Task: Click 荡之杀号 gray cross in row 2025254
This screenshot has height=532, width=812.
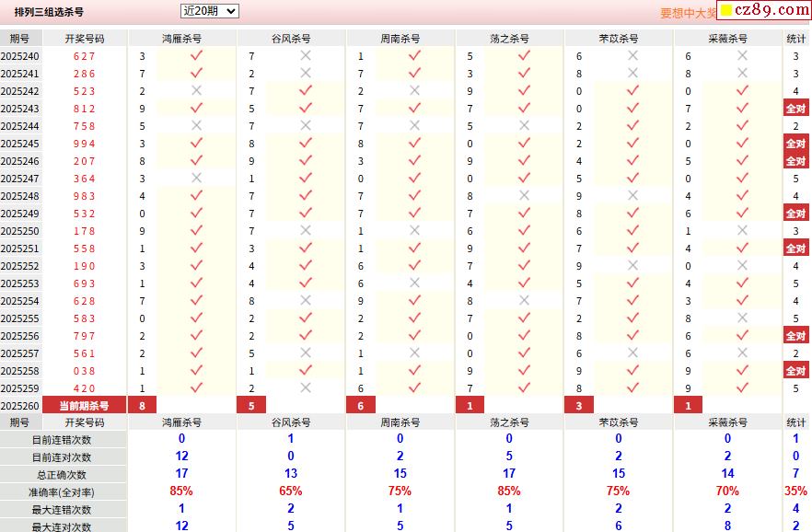Action: pyautogui.click(x=524, y=300)
